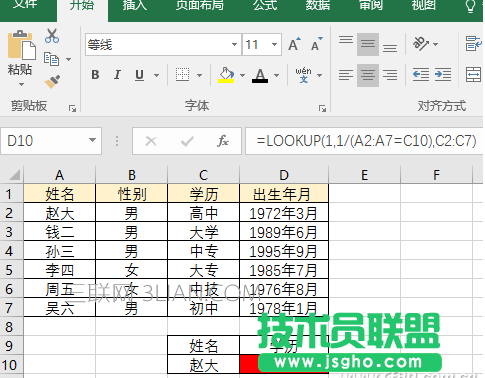This screenshot has height=378, width=485.
Task: Select column F header
Action: (x=436, y=175)
